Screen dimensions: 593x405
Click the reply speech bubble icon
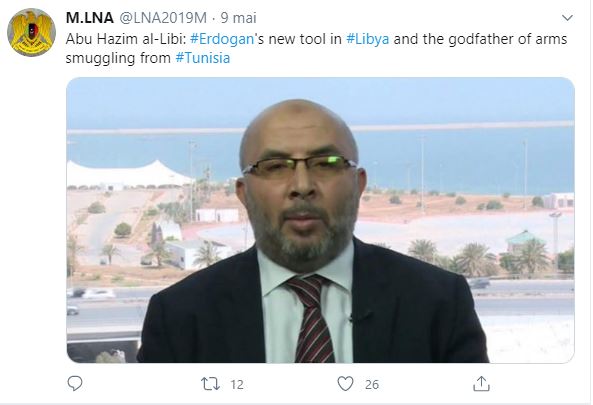tap(75, 383)
